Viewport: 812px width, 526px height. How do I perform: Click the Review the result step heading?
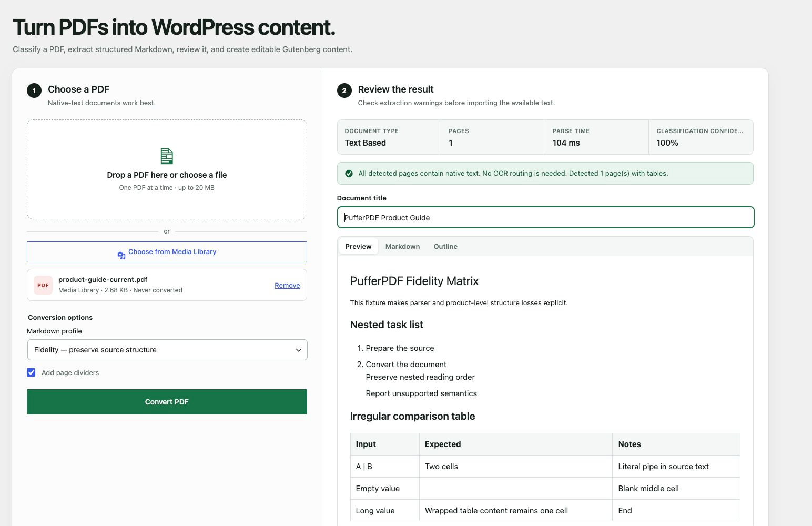(x=395, y=89)
